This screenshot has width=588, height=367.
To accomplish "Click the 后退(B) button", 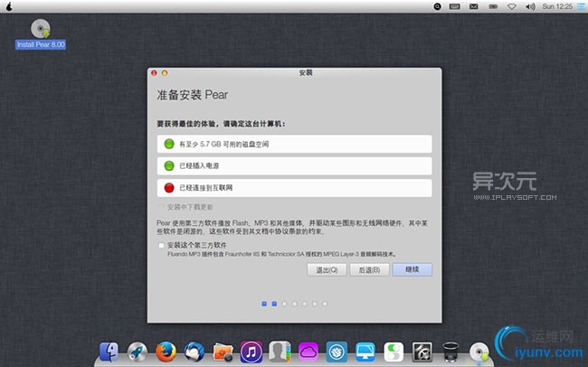I will (369, 269).
